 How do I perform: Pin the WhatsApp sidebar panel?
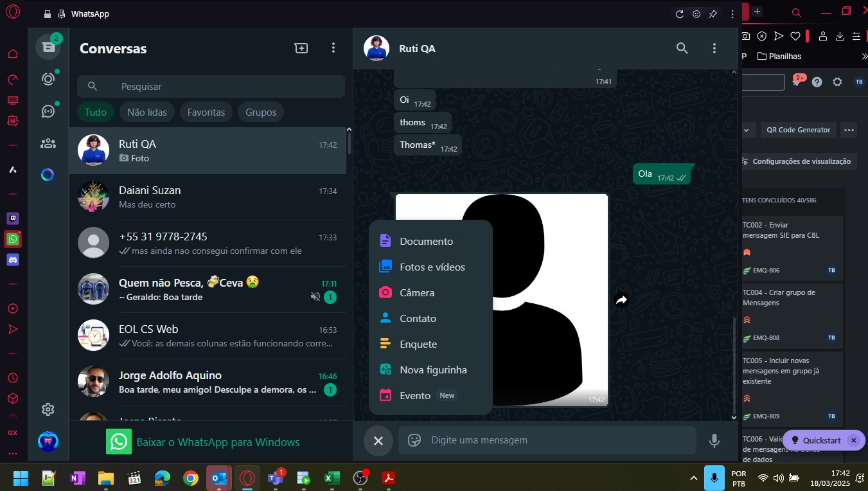coord(713,13)
